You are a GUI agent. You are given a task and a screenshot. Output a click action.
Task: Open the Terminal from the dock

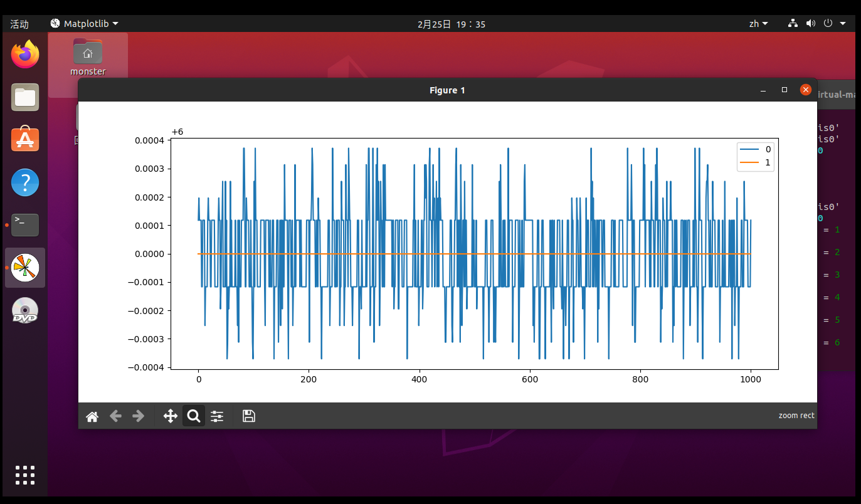point(24,224)
